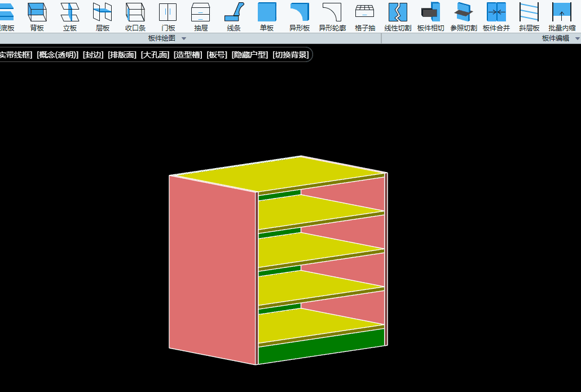Select the 背板 back panel tool

tap(37, 16)
